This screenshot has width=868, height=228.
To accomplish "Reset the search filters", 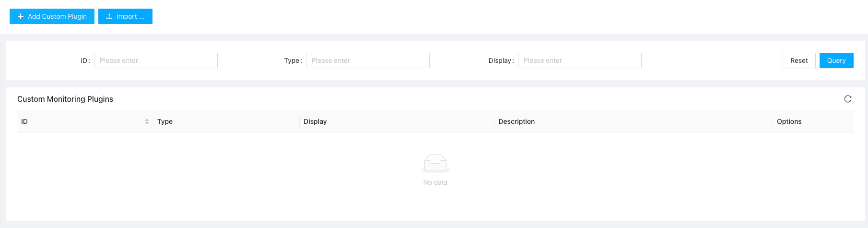I will (x=798, y=60).
